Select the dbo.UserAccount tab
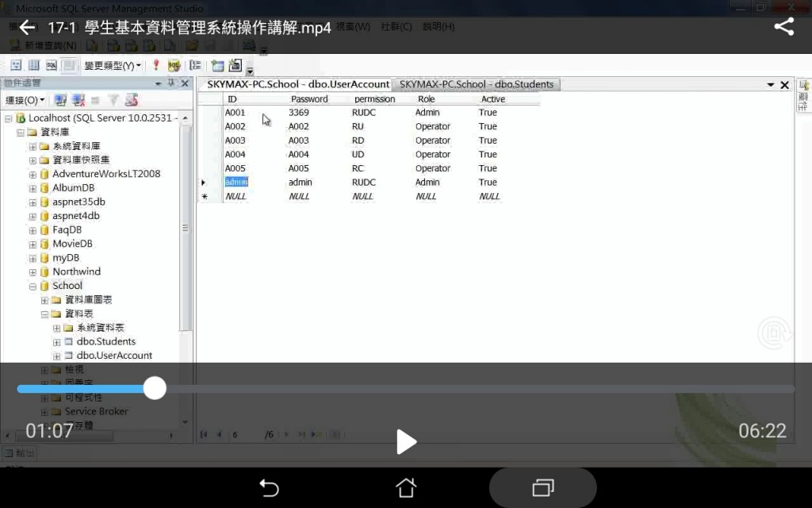 coord(298,84)
